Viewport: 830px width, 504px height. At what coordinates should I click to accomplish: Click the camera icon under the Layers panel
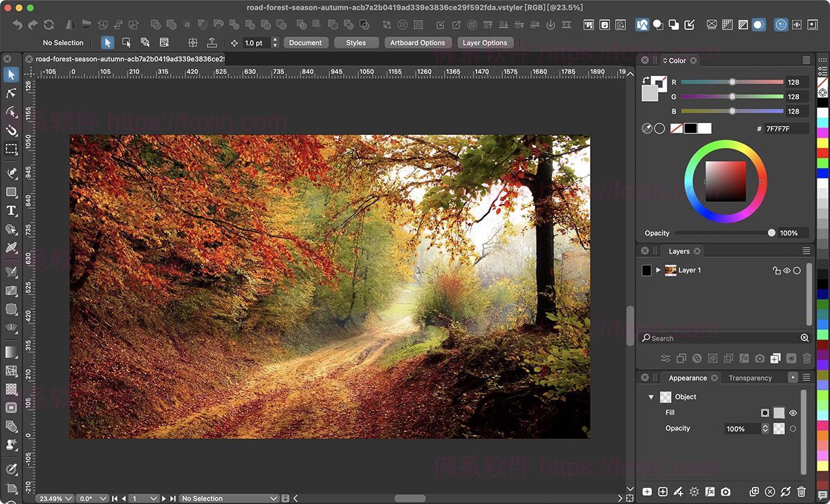759,357
